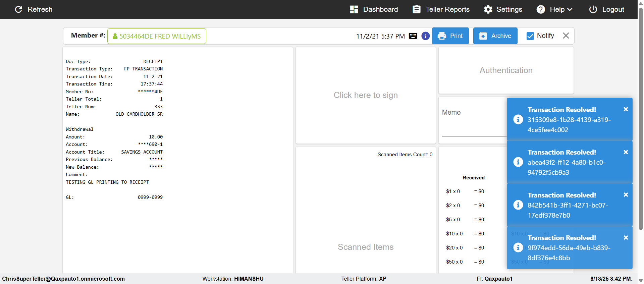Open the Dashboard menu item
Screen dimensions: 644x284
pyautogui.click(x=374, y=9)
